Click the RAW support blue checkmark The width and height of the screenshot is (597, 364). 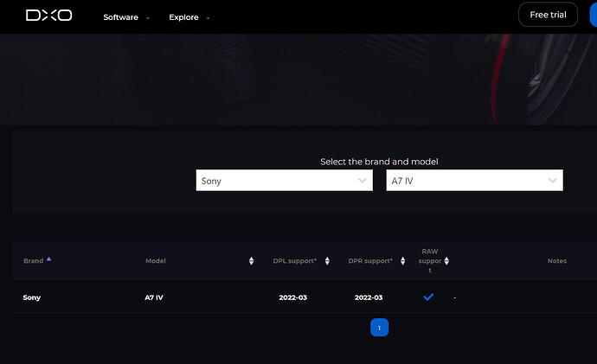428,297
